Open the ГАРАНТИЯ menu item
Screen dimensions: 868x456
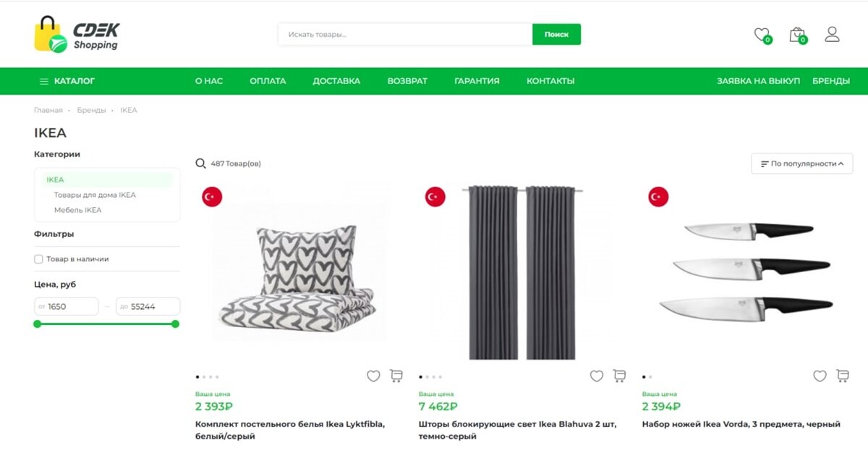coord(477,81)
